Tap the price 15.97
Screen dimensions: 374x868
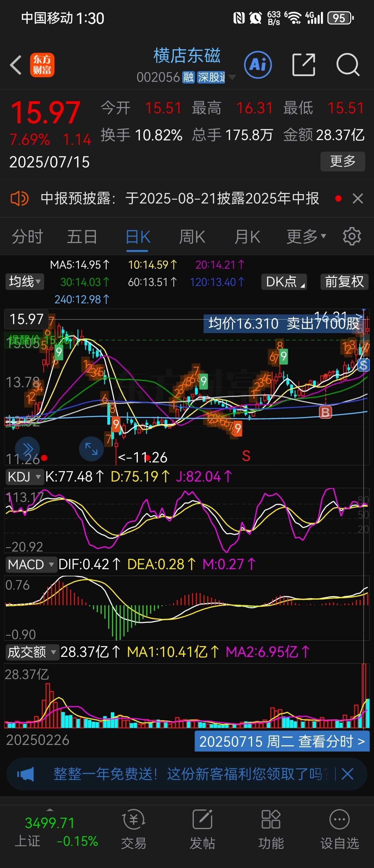pos(45,113)
